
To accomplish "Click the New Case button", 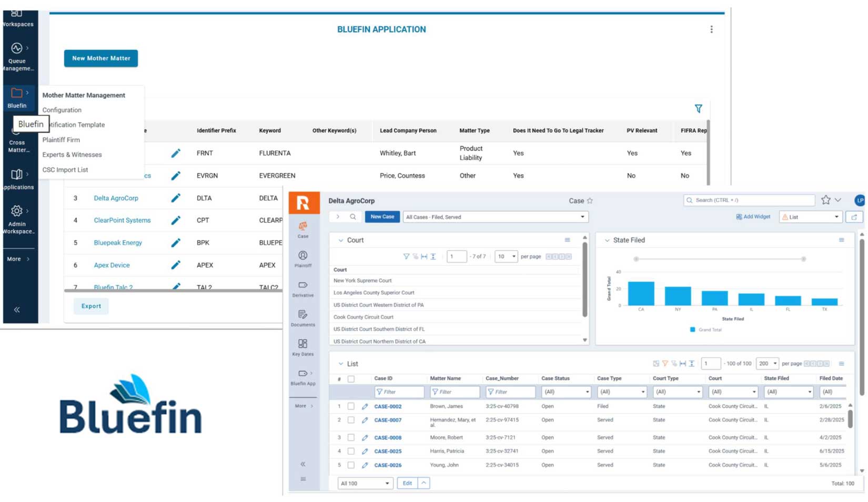I will click(382, 217).
